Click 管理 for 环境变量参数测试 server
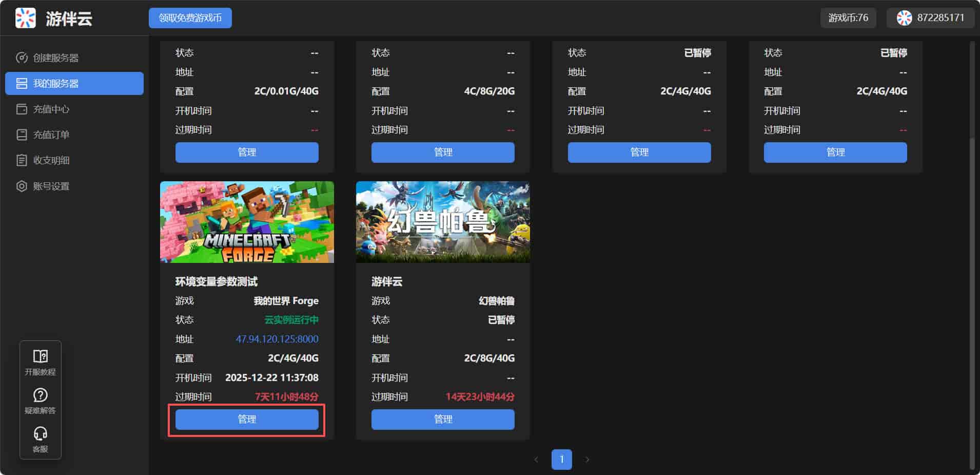The width and height of the screenshot is (980, 475). [x=247, y=419]
